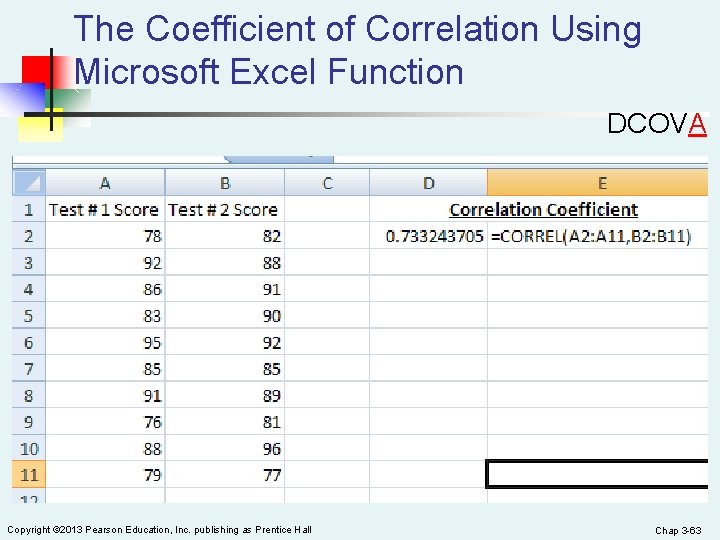The height and width of the screenshot is (540, 720).
Task: Click the =CORREL(A2:A11,B2:B11) formula cell
Action: (597, 236)
